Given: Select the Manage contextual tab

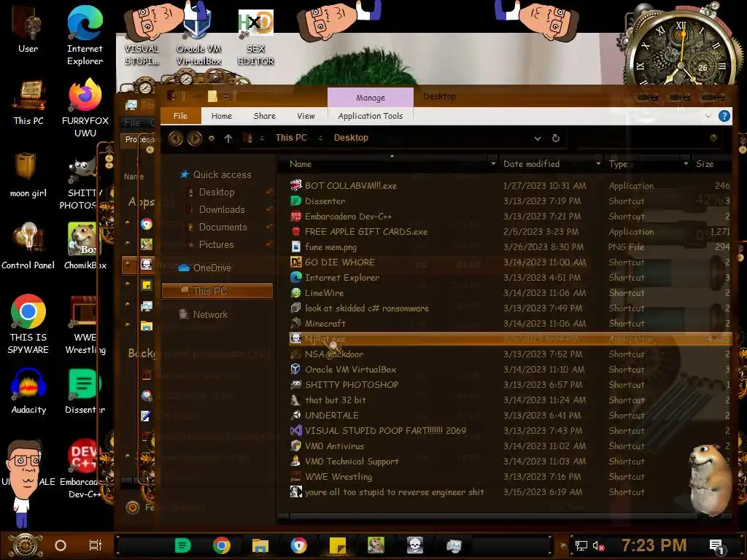Looking at the screenshot, I should 370,98.
